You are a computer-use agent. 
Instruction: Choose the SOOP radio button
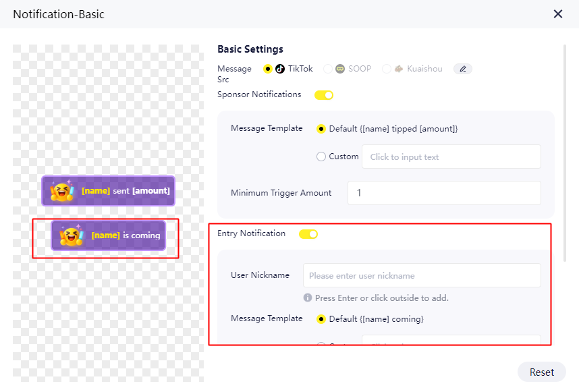(x=328, y=69)
